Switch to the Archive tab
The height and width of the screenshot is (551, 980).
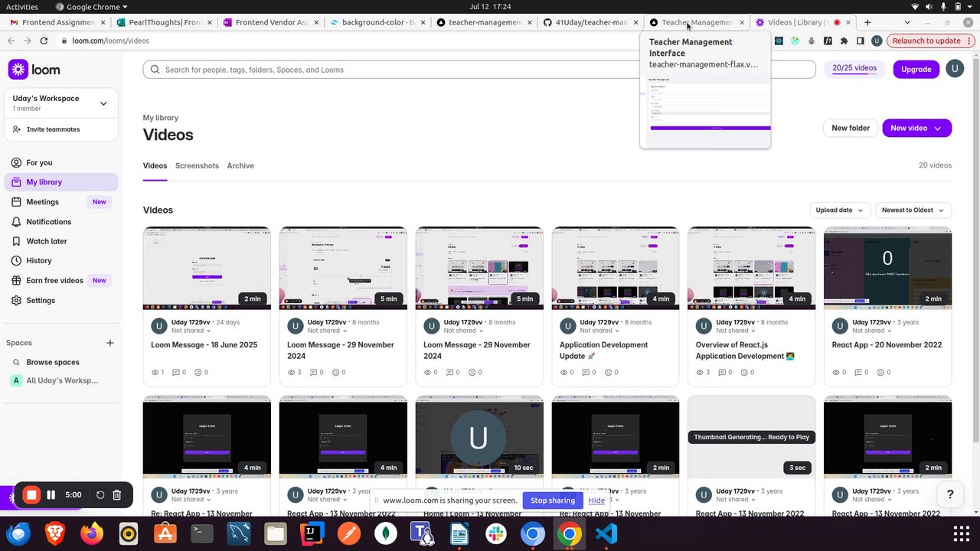(240, 165)
